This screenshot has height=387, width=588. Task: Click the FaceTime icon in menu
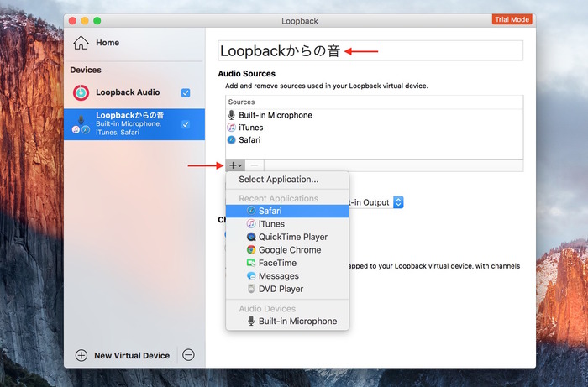click(x=251, y=263)
